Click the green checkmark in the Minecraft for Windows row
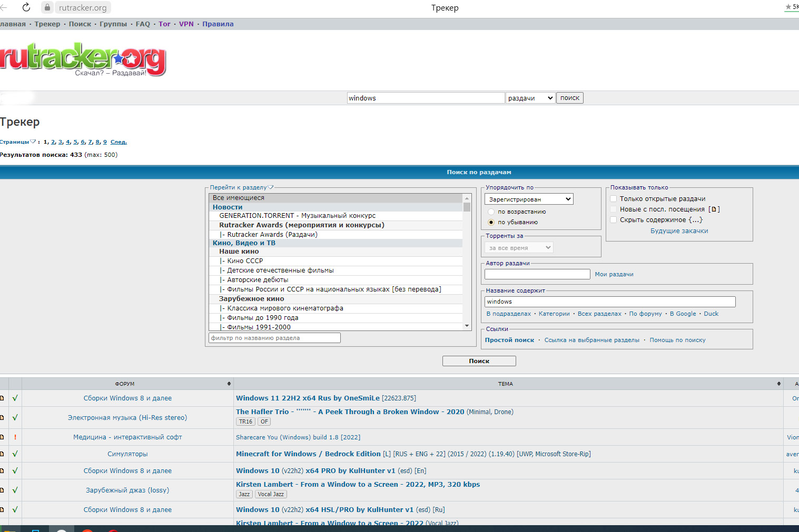 (x=15, y=454)
